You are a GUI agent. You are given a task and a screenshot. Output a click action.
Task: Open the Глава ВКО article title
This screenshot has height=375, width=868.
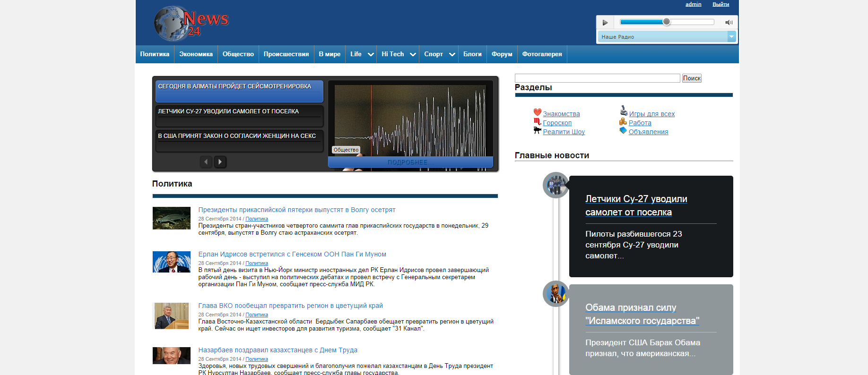[290, 306]
